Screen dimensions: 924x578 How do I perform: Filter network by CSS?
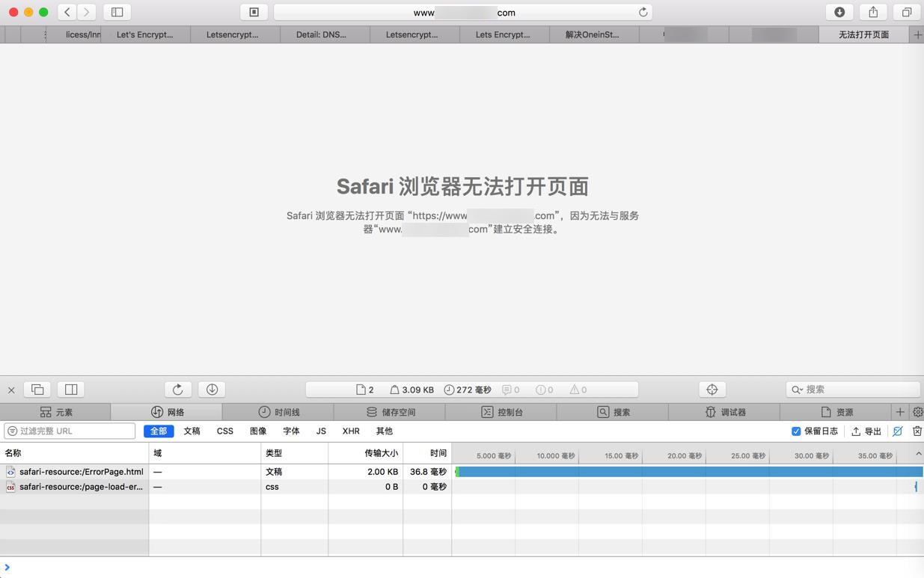tap(224, 431)
